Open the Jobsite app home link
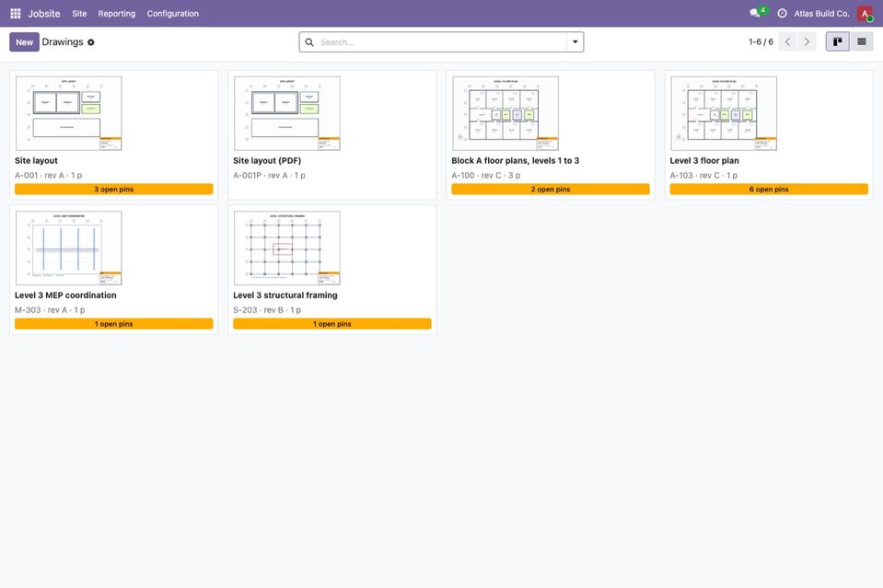The image size is (883, 588). [44, 14]
